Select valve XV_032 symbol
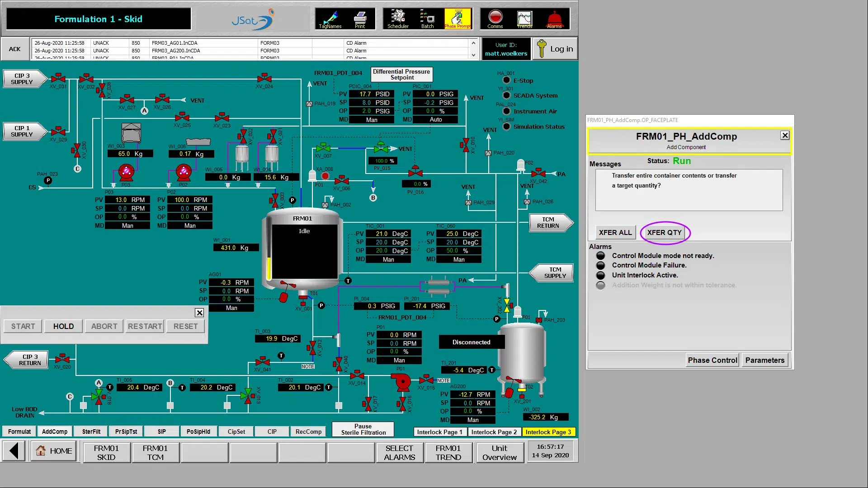Screen dimensions: 868x488 86,79
